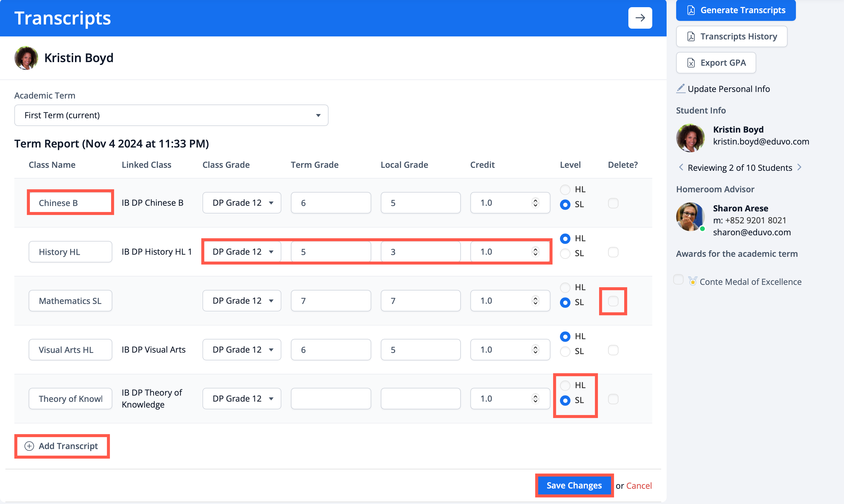
Task: Click pencil icon beside Update Personal Info
Action: click(x=681, y=89)
